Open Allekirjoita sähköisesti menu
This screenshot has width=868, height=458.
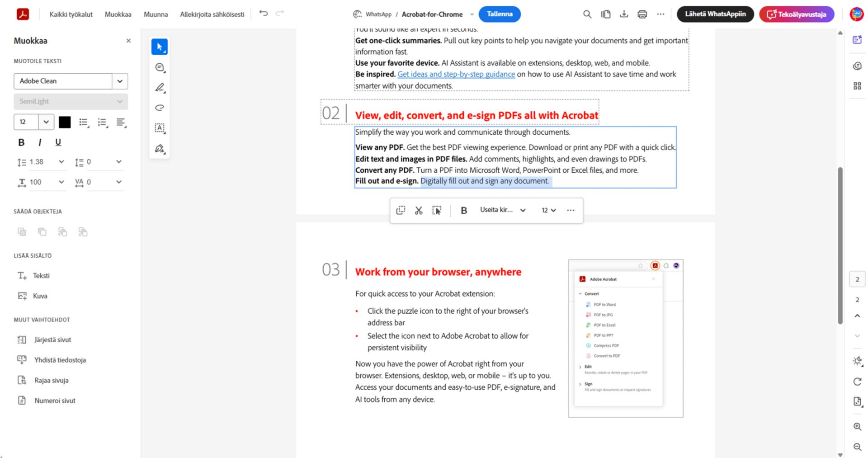click(x=212, y=14)
